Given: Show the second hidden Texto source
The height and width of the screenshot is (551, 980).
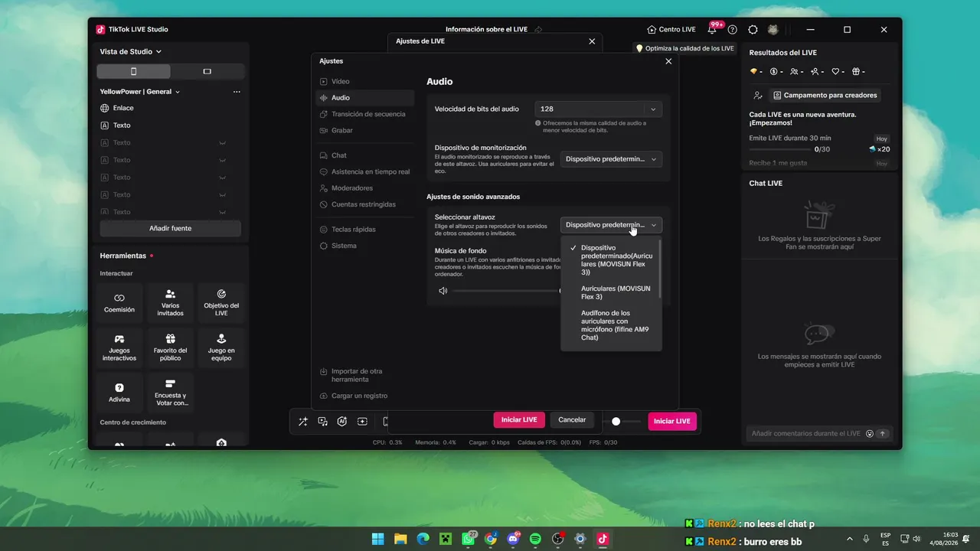Looking at the screenshot, I should point(223,161).
